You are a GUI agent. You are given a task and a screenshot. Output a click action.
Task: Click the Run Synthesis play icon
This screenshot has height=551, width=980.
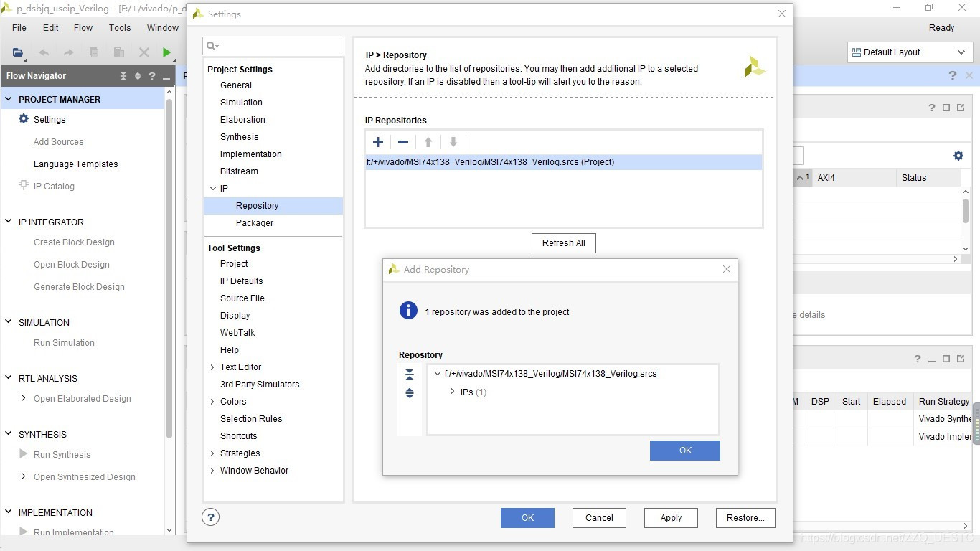coord(24,454)
